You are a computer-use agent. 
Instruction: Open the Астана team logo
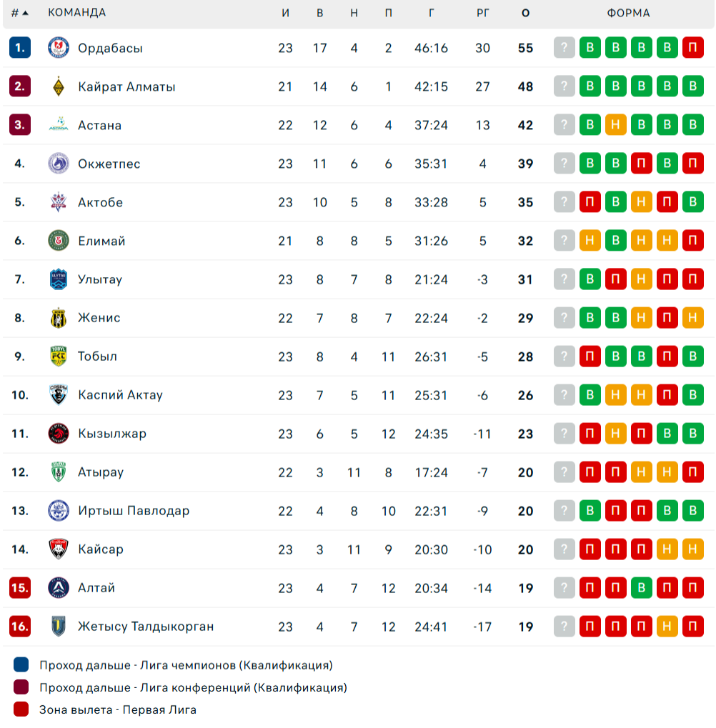pyautogui.click(x=59, y=125)
